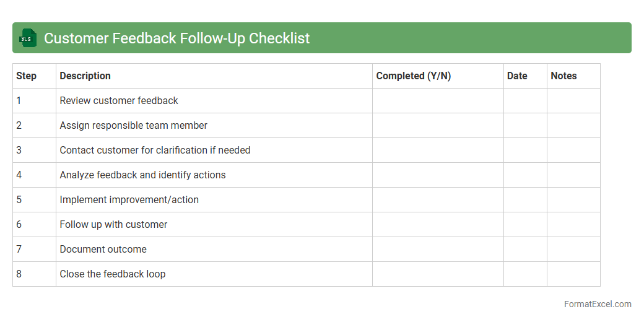Click the Completed cell for step 8
Screen dimensions: 644x322
(438, 274)
